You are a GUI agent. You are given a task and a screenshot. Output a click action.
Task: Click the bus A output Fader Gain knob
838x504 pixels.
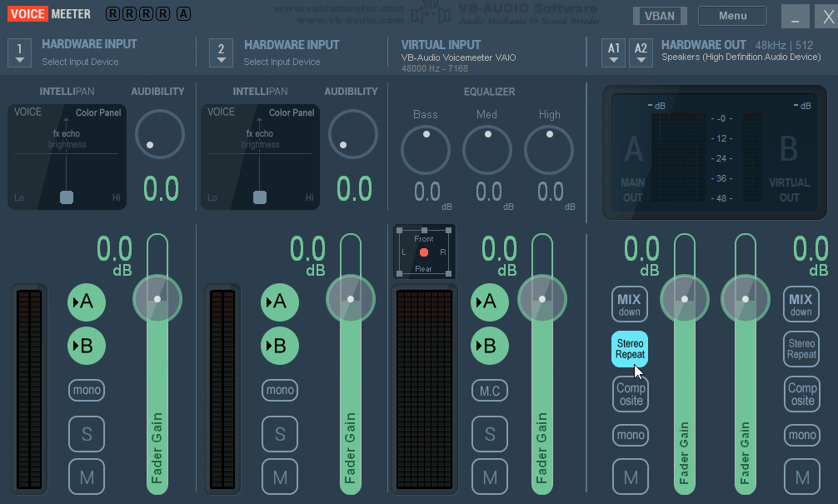685,299
